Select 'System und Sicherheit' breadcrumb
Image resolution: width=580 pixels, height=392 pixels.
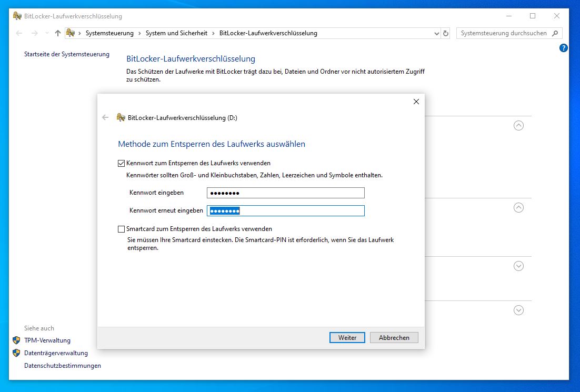coord(176,33)
